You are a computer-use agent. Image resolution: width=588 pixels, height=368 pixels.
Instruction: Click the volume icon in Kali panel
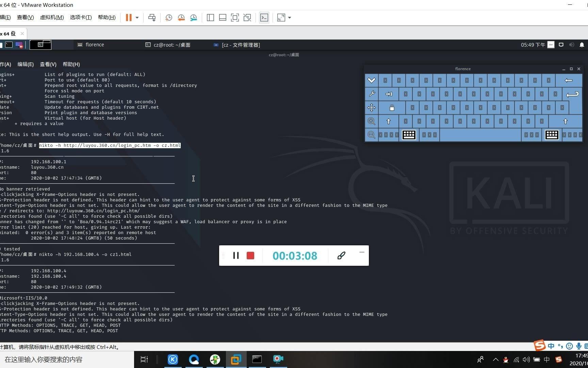pyautogui.click(x=572, y=45)
